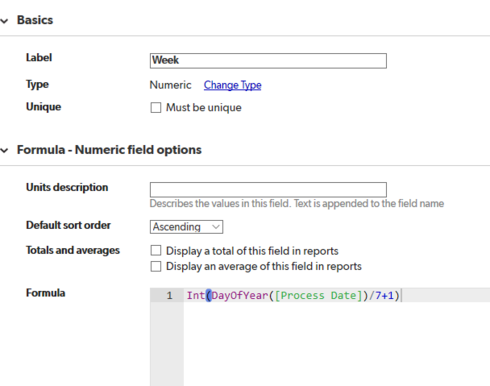The height and width of the screenshot is (386, 490).
Task: Click line number 1 in formula gutter
Action: pos(170,296)
